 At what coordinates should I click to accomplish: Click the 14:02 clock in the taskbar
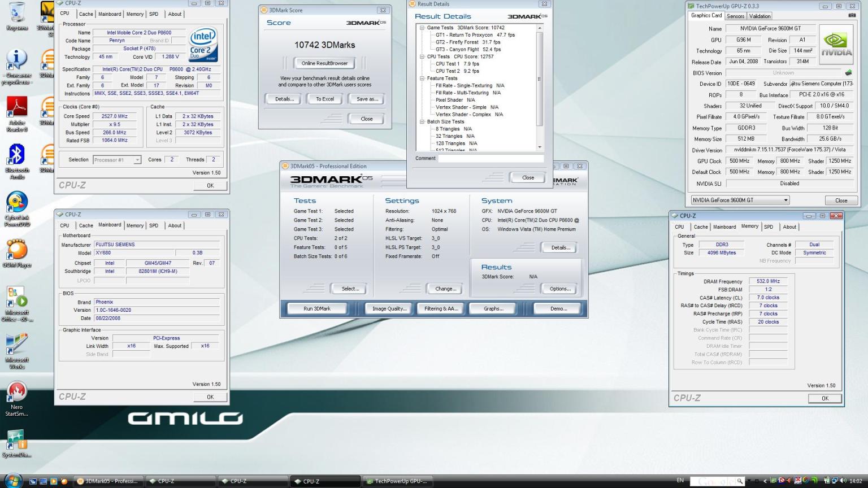click(x=856, y=481)
